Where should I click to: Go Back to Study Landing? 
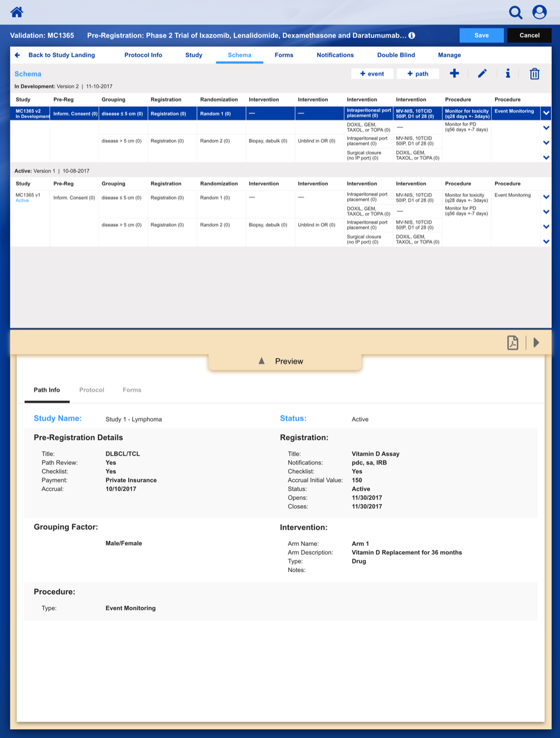[61, 55]
